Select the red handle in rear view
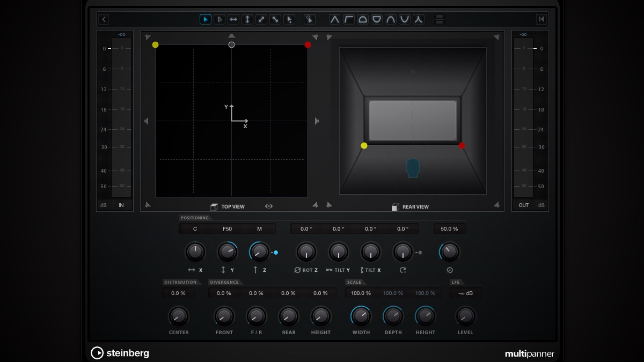Image resolution: width=644 pixels, height=362 pixels. coord(462,146)
